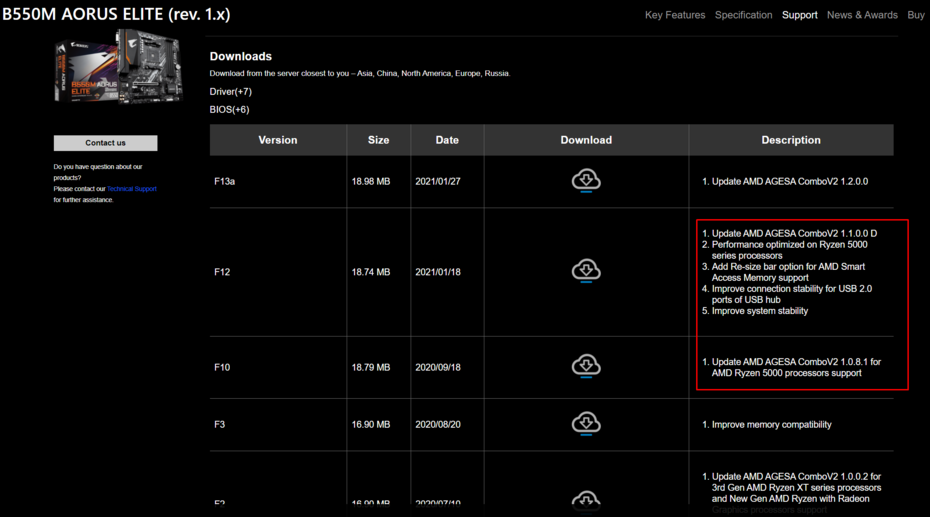Download BIOS version F10

click(x=586, y=366)
